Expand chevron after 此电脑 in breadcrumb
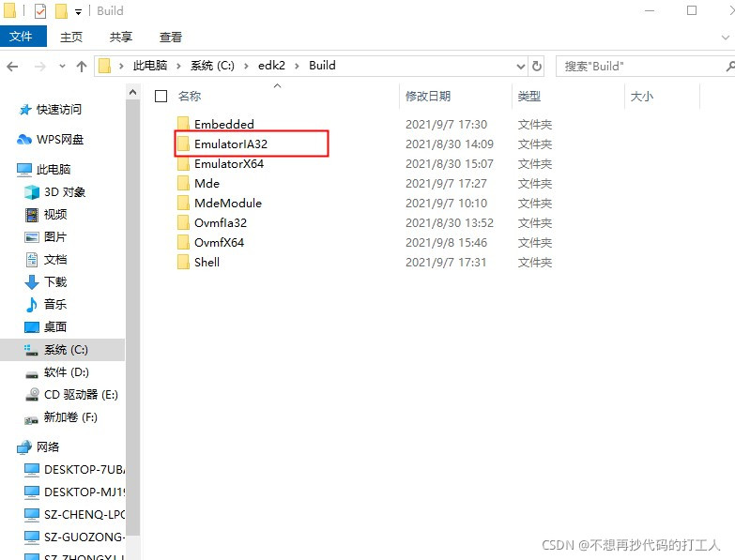 pos(178,66)
